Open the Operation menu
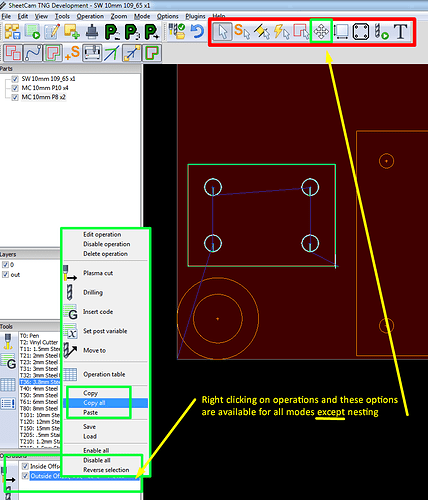This screenshot has width=428, height=500. [90, 16]
